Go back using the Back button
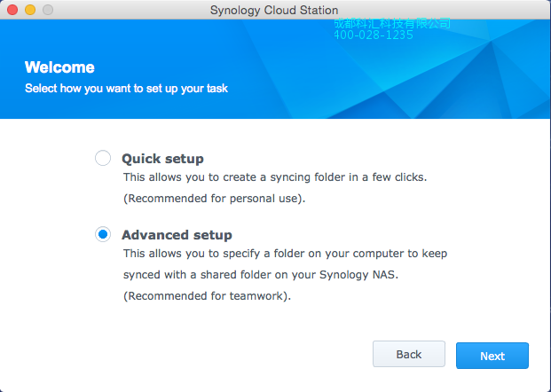The height and width of the screenshot is (392, 551). coord(408,354)
